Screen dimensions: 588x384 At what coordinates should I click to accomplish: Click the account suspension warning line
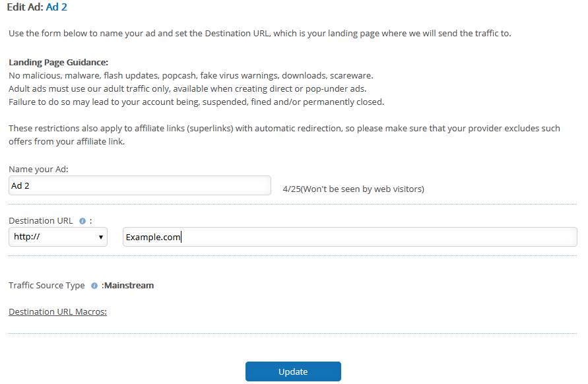click(x=197, y=102)
